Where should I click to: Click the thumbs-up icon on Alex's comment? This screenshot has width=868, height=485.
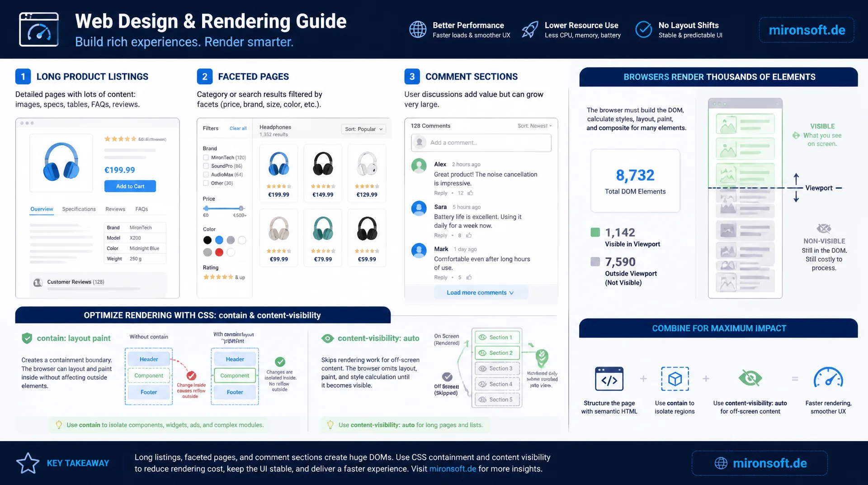coord(471,193)
